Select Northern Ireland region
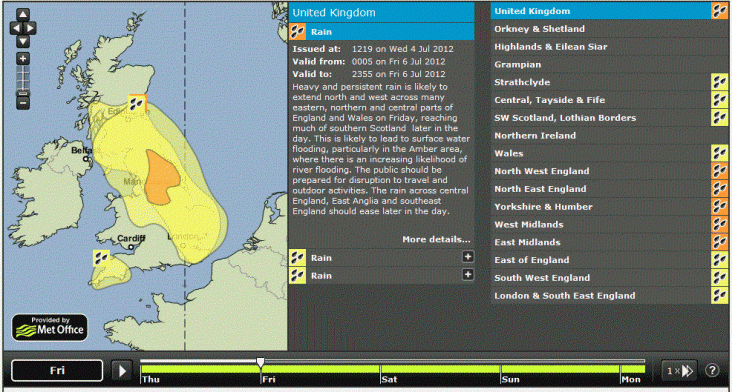The height and width of the screenshot is (392, 732). point(610,136)
